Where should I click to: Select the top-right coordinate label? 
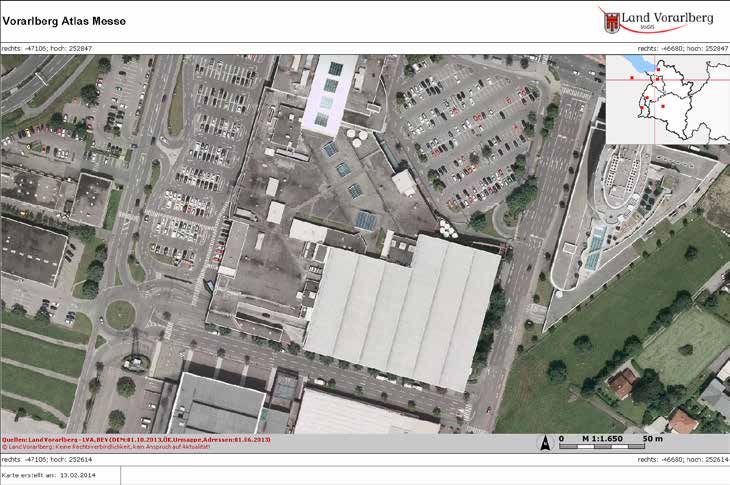[682, 47]
